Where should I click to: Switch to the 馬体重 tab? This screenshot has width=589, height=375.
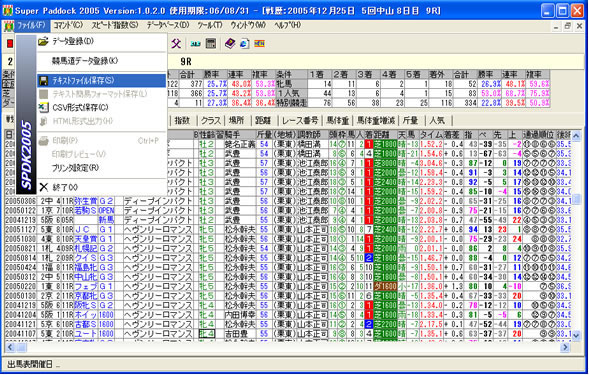pos(338,120)
